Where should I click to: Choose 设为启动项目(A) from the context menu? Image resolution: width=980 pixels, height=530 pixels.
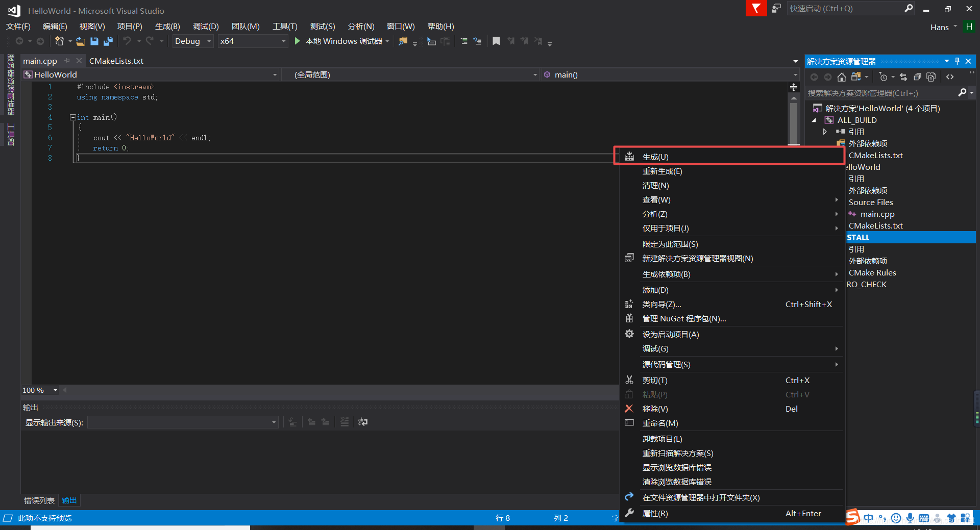[x=671, y=334]
